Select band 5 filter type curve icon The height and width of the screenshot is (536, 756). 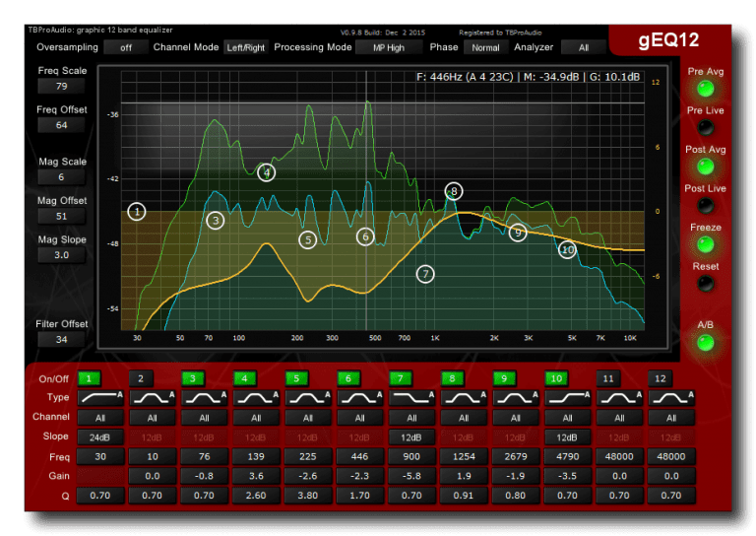click(x=308, y=398)
